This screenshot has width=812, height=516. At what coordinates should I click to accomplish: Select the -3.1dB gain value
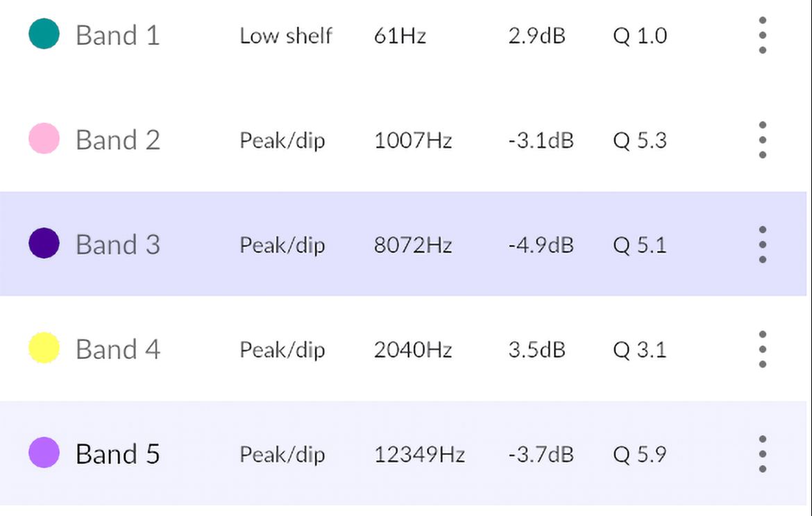click(541, 140)
